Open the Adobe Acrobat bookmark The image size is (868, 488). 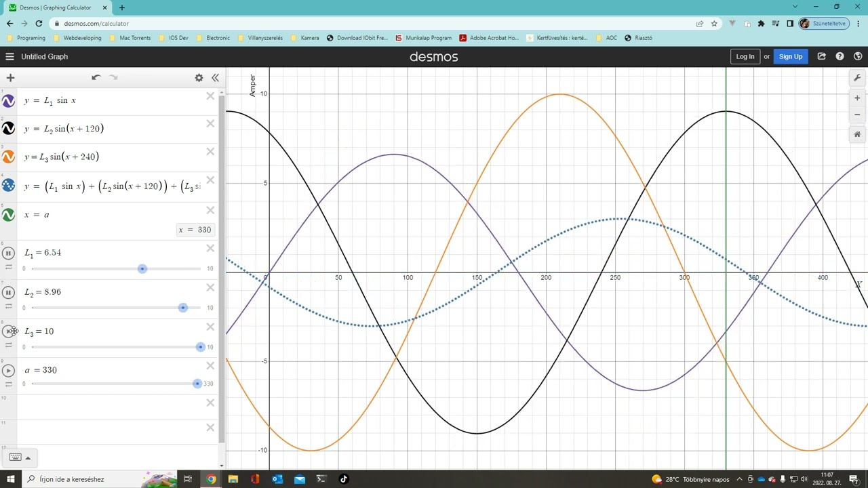[489, 38]
